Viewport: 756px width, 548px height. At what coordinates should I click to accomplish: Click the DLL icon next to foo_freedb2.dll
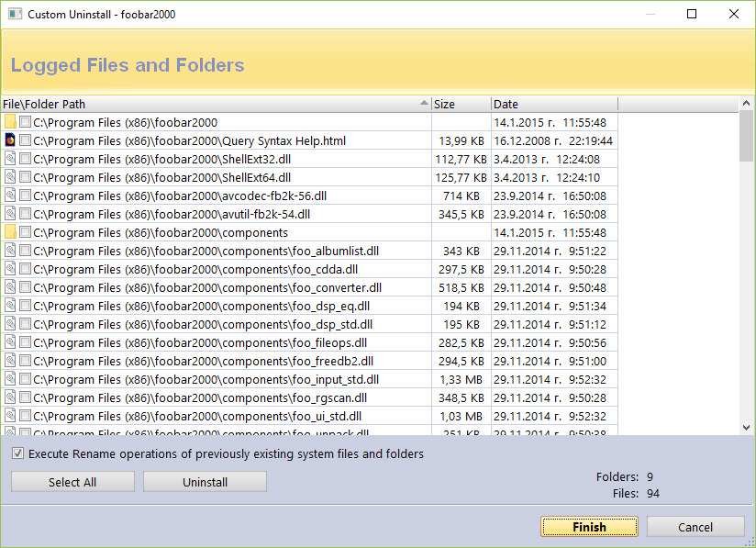click(10, 361)
